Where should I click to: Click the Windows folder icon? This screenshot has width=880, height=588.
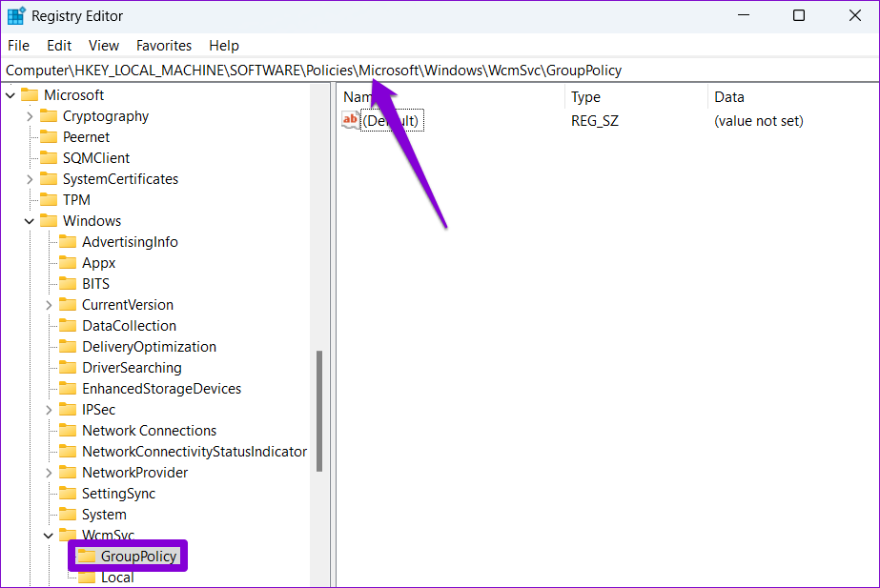(49, 221)
